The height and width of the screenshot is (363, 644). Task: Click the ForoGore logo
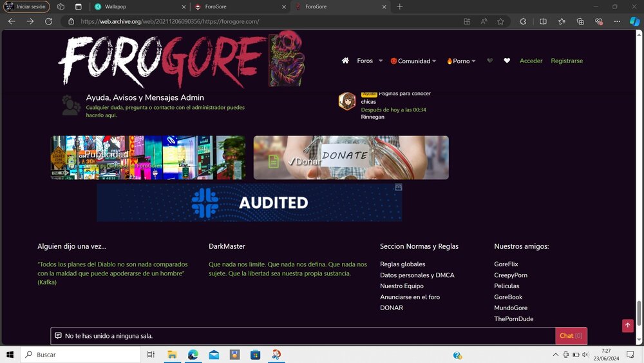[182, 60]
